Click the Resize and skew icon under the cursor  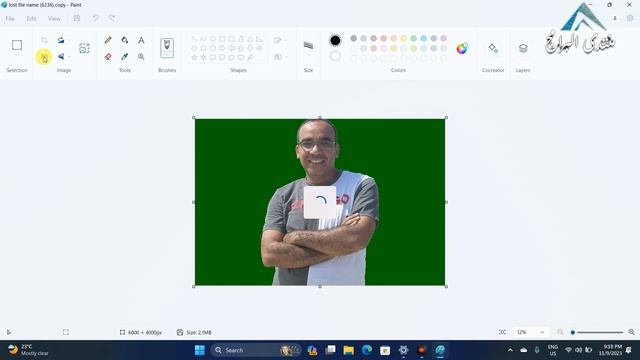coord(44,57)
